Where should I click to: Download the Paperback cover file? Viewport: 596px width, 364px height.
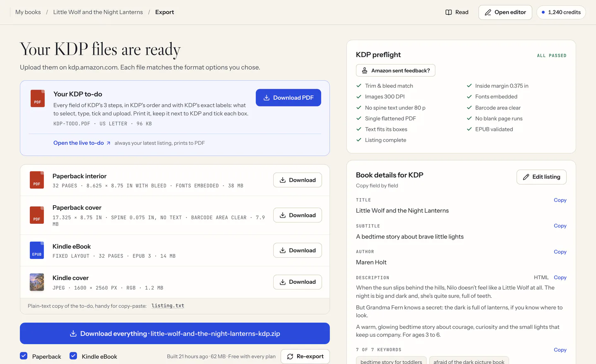pyautogui.click(x=298, y=215)
